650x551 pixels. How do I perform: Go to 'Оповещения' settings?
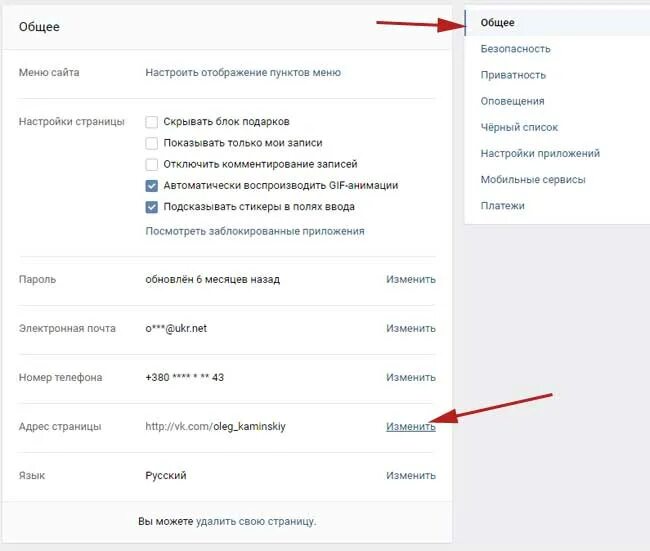[x=512, y=101]
